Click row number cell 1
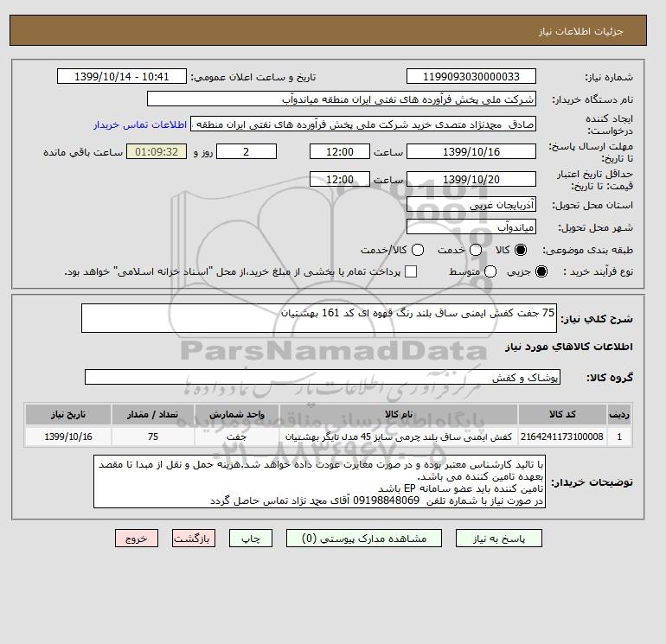 (619, 437)
